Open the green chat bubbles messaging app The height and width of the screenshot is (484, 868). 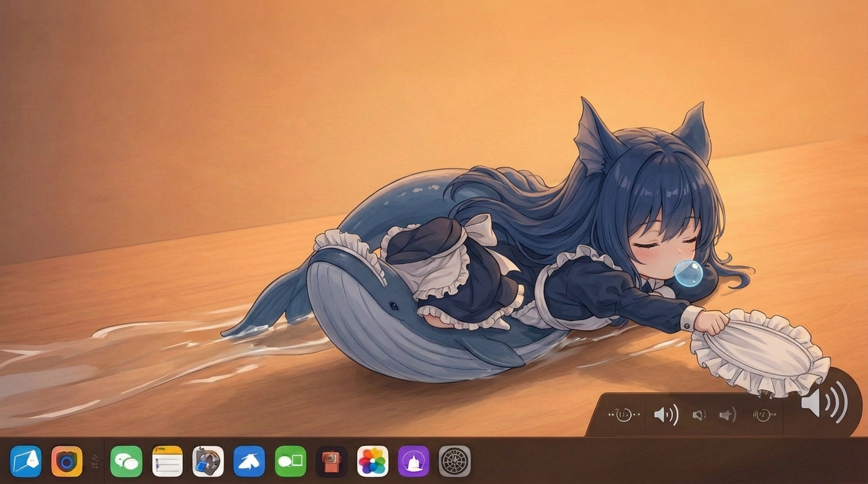pyautogui.click(x=126, y=461)
